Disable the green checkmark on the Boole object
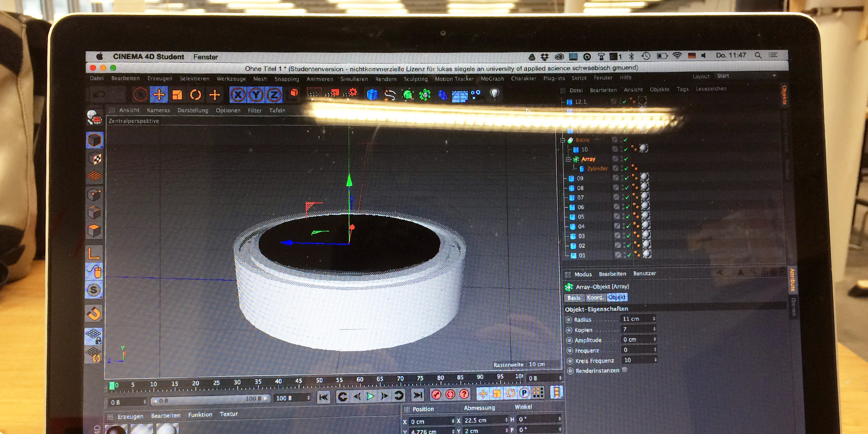 pos(625,140)
